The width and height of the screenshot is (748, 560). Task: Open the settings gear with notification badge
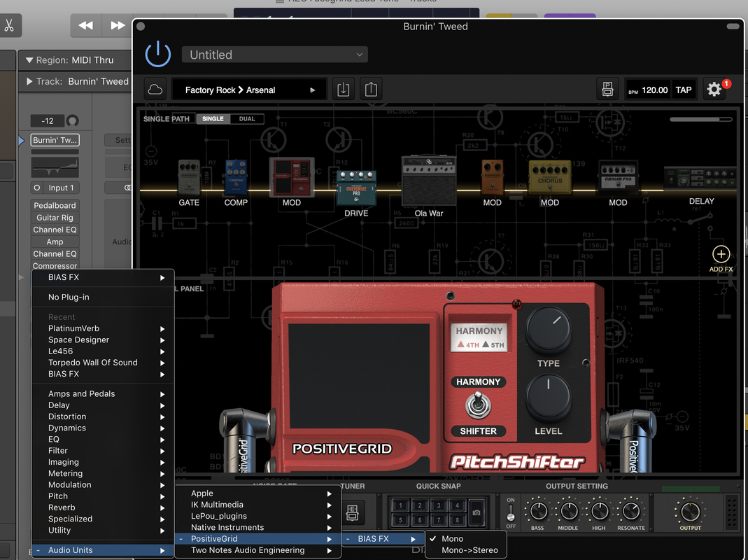tap(714, 90)
